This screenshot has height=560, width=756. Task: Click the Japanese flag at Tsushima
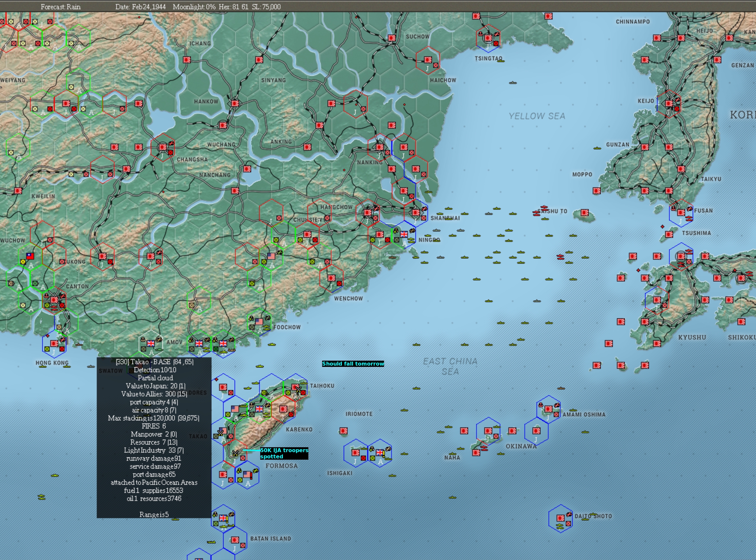coord(669,234)
